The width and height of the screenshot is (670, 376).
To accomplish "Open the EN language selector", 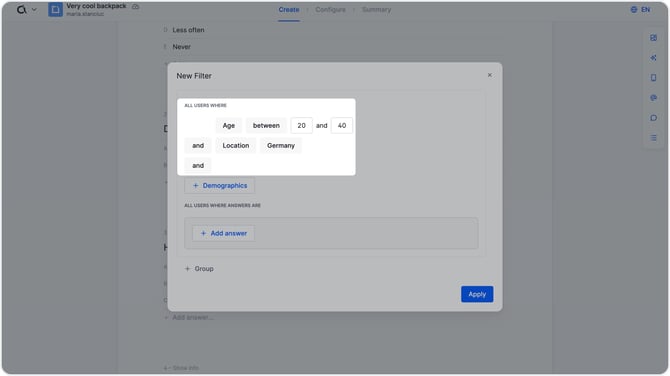I will (641, 9).
